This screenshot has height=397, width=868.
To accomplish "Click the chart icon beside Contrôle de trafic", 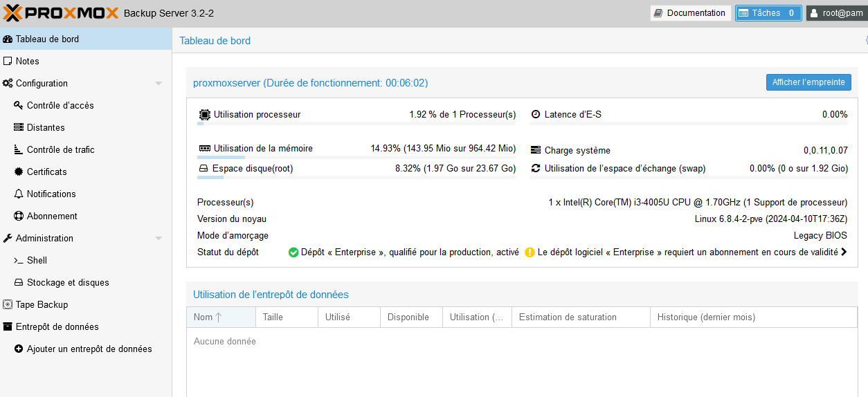I will [x=19, y=149].
